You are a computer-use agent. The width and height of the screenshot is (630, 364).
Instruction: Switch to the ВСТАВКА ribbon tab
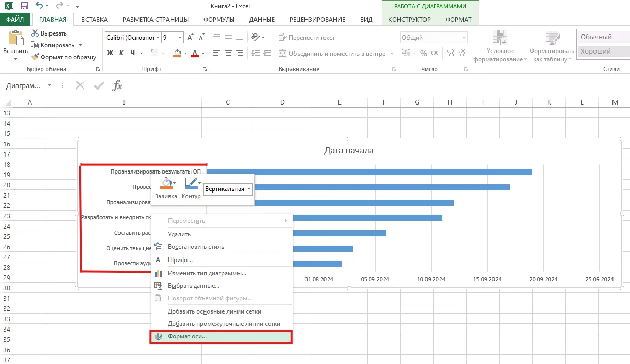(94, 19)
